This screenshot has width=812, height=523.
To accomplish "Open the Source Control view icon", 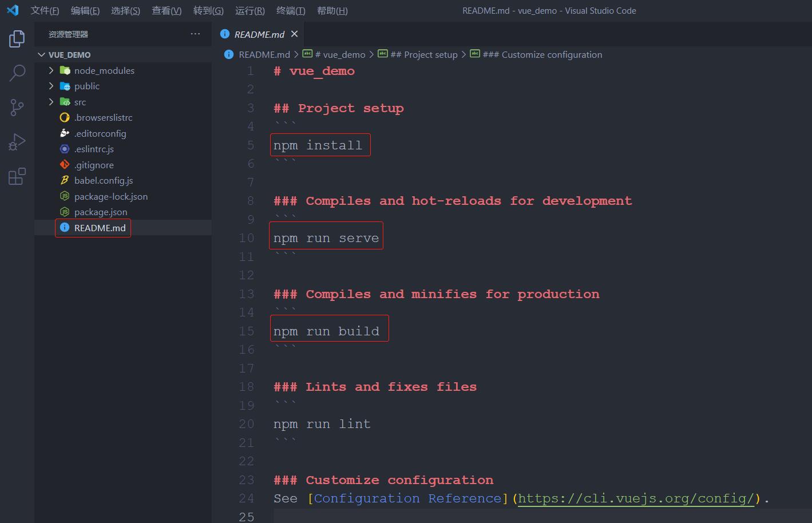I will [17, 108].
